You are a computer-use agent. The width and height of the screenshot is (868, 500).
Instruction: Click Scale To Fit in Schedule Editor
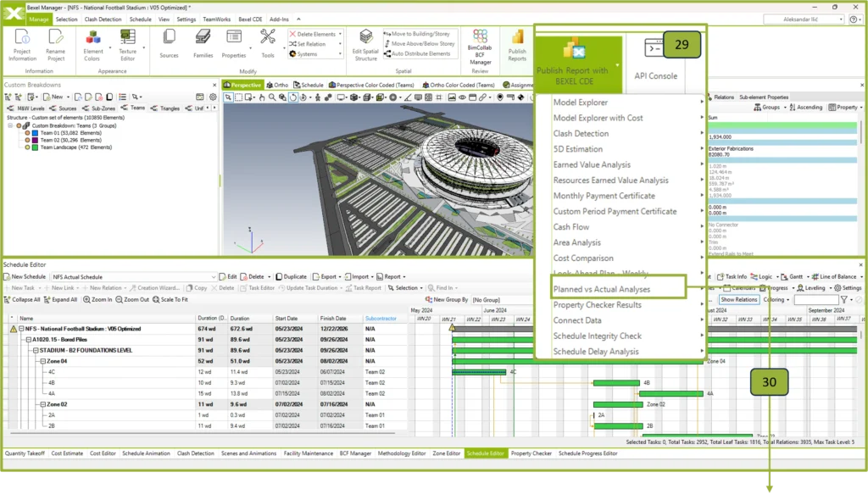tap(170, 299)
